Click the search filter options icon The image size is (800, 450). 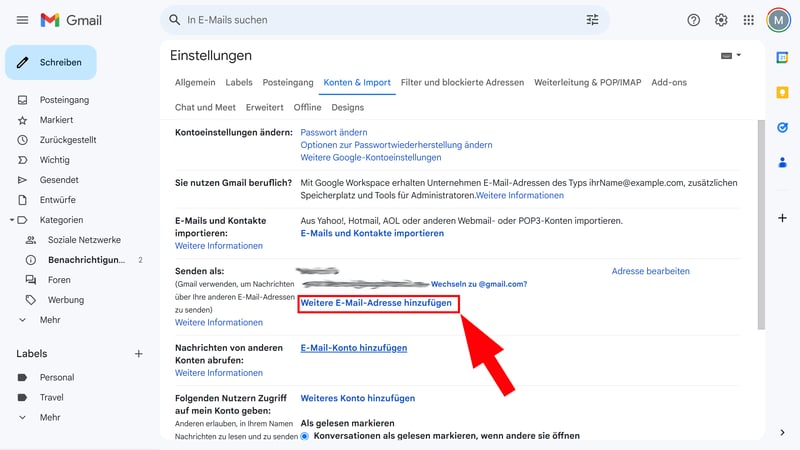point(593,20)
